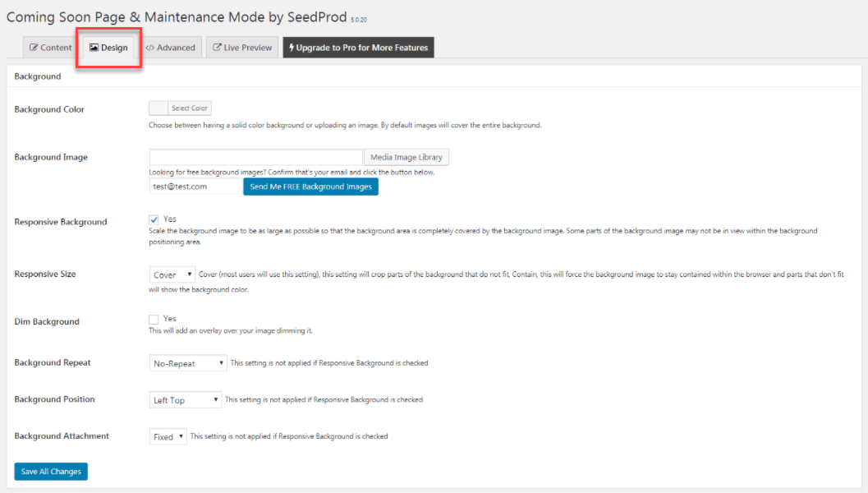The height and width of the screenshot is (493, 868).
Task: Click the 5.0.20 version number
Action: pos(359,20)
